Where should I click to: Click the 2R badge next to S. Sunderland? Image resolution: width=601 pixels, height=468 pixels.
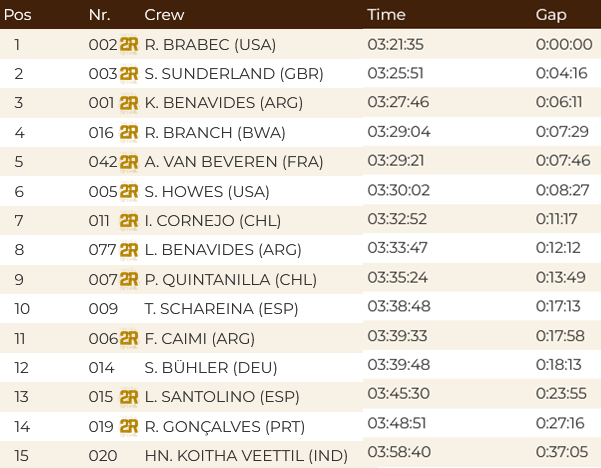(x=128, y=74)
